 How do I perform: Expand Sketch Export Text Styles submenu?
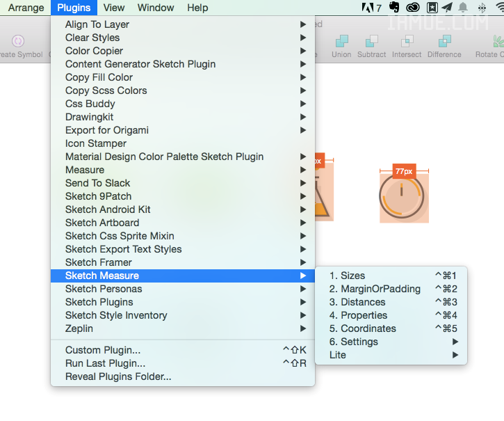[183, 249]
